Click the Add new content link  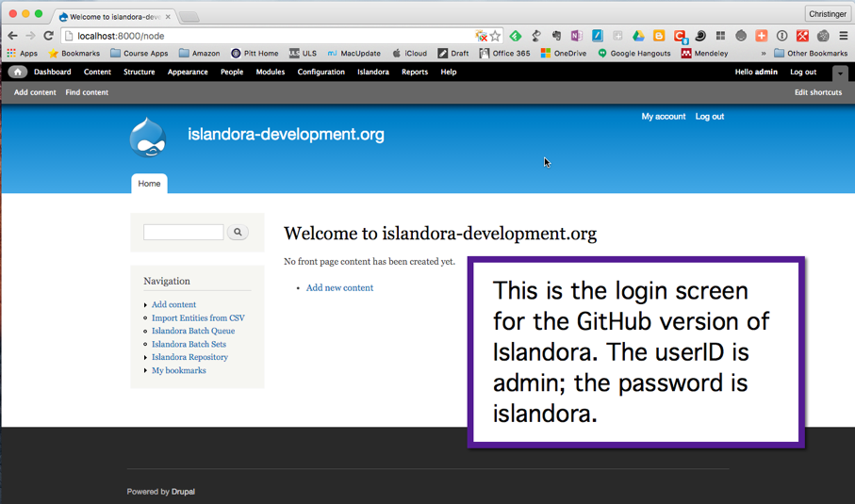coord(339,288)
